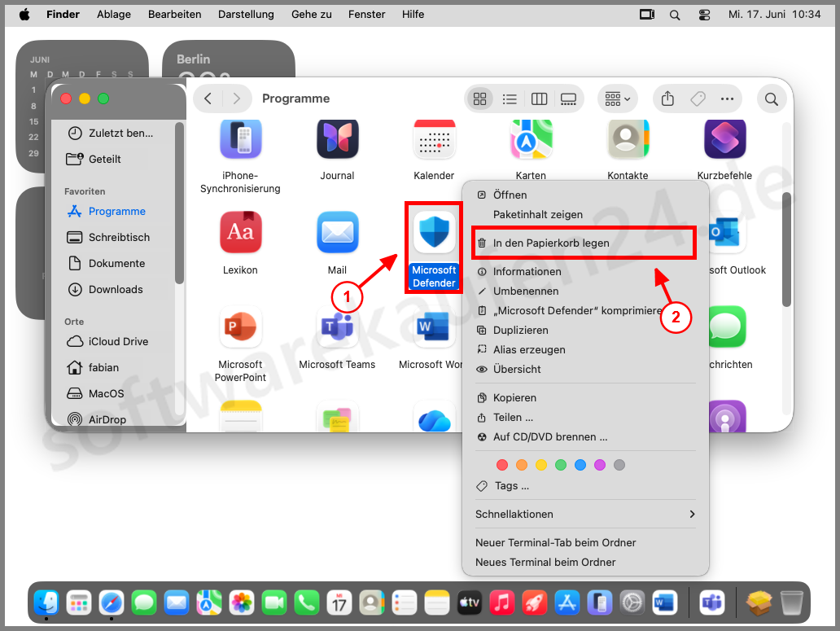Open the More actions ellipsis menu
The height and width of the screenshot is (631, 840).
pos(727,99)
